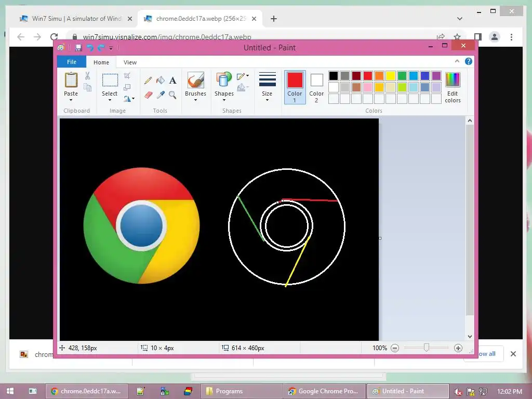532x399 pixels.
Task: Open chrome.0eddc17a.webp taskbar button
Action: [87, 391]
